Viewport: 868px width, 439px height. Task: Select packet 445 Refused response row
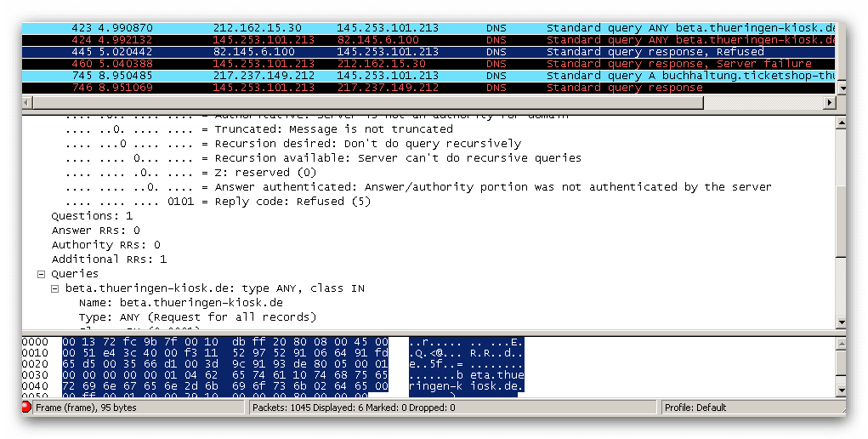(428, 52)
